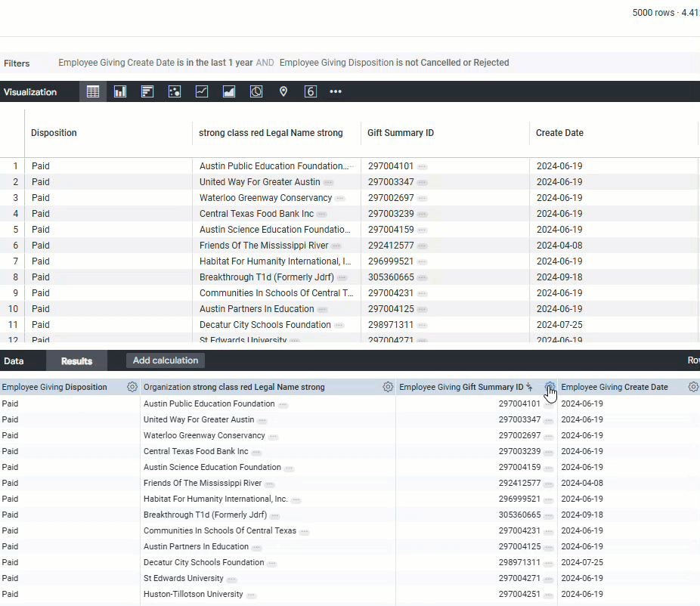
Task: Select the Pie chart visualization icon
Action: [256, 92]
